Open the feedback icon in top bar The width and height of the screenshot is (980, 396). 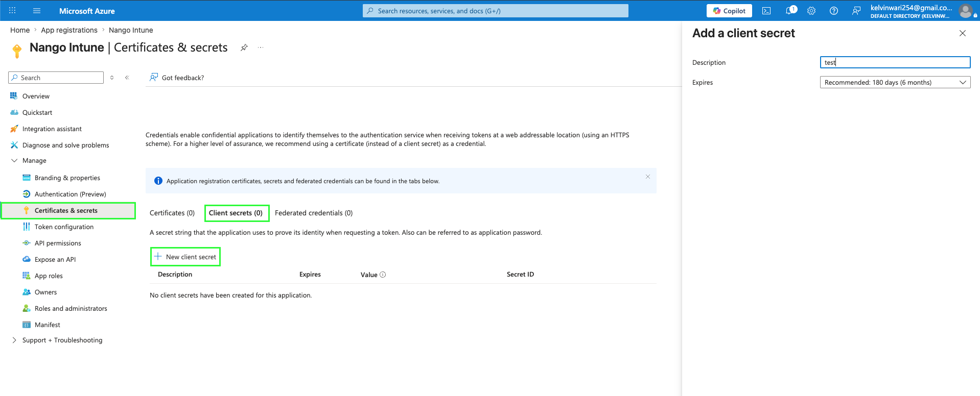click(x=856, y=11)
